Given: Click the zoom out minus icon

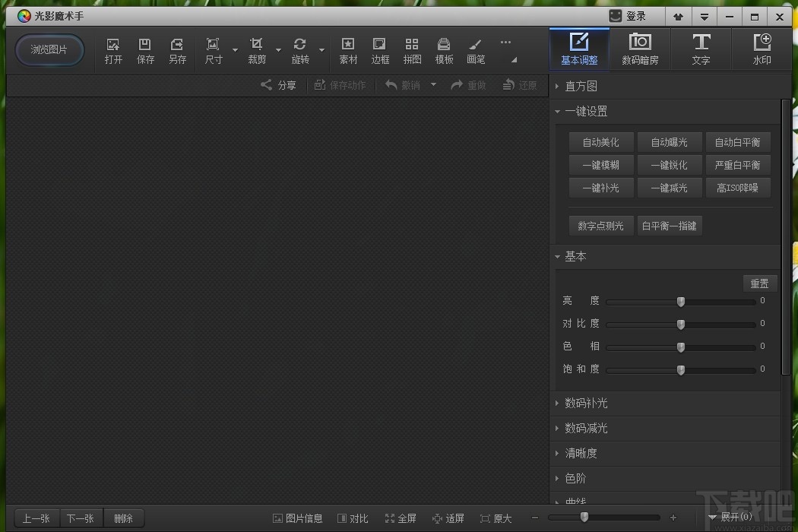Looking at the screenshot, I should tap(535, 518).
